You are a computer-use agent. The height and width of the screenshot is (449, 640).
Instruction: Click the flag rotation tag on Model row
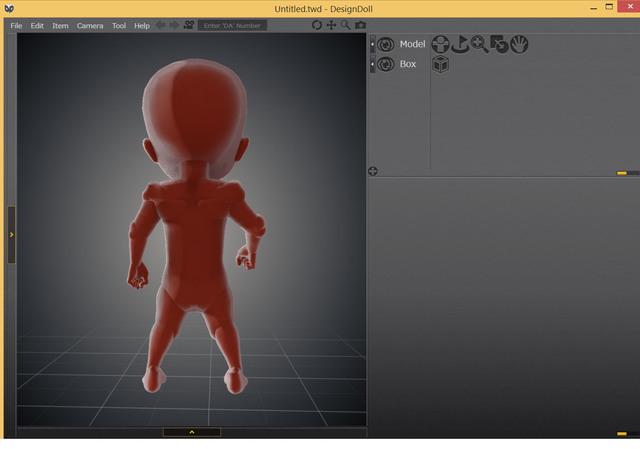point(460,44)
